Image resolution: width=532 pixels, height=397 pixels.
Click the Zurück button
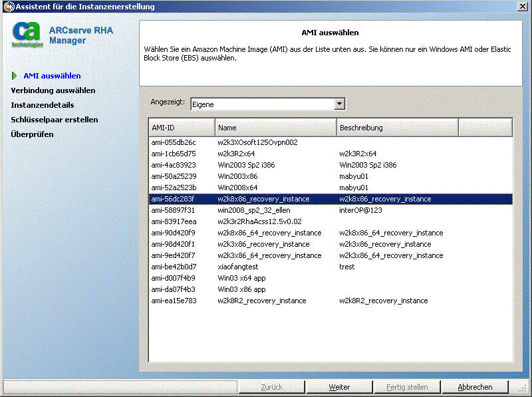click(x=271, y=387)
